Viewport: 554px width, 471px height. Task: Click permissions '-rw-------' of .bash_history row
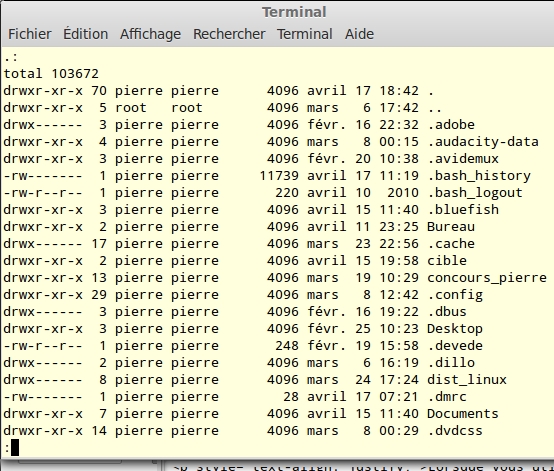pyautogui.click(x=43, y=176)
